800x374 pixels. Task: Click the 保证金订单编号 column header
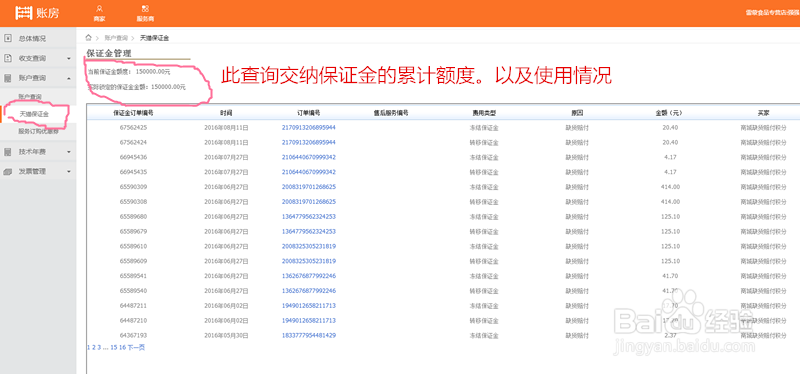(x=133, y=113)
